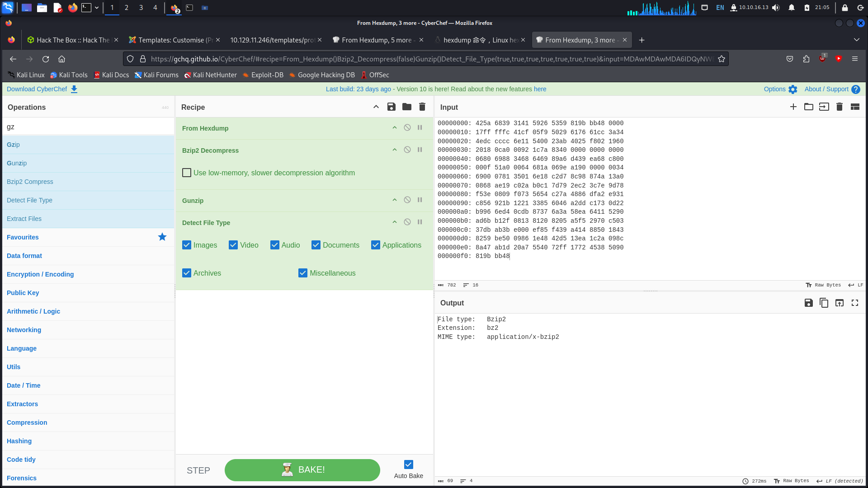This screenshot has height=488, width=868.
Task: Expand the Encryption / Encoding category
Action: pos(88,274)
